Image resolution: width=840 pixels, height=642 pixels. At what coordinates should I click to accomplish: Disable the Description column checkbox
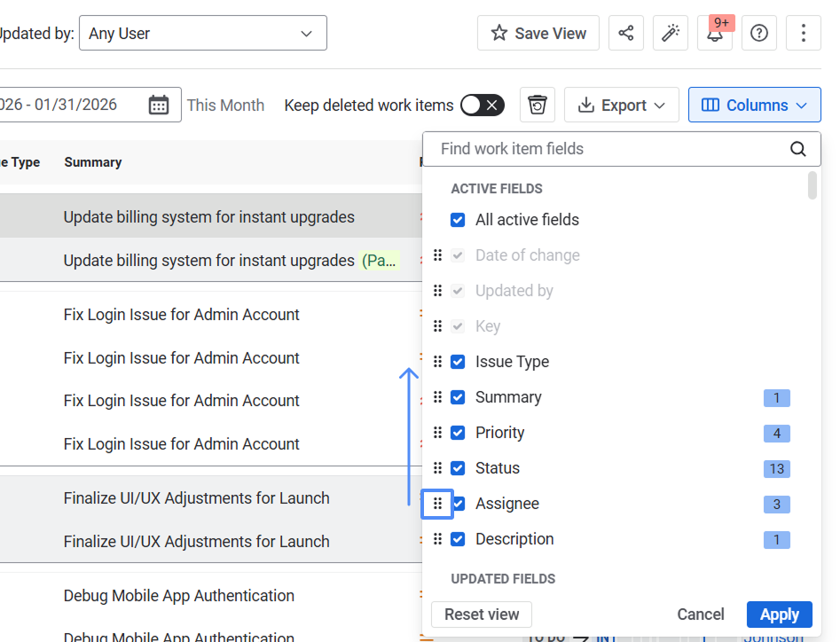(x=458, y=539)
